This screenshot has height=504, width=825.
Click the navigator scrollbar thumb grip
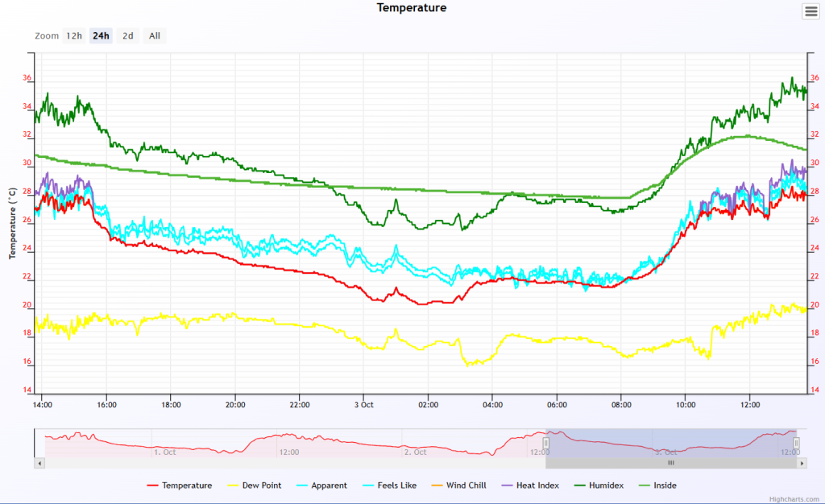click(670, 463)
